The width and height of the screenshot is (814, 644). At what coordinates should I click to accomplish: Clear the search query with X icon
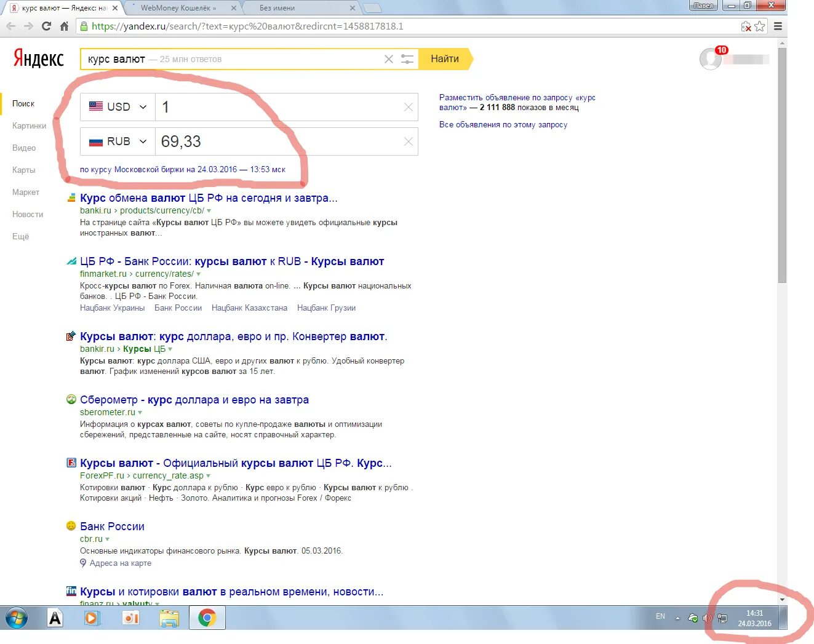(x=388, y=59)
